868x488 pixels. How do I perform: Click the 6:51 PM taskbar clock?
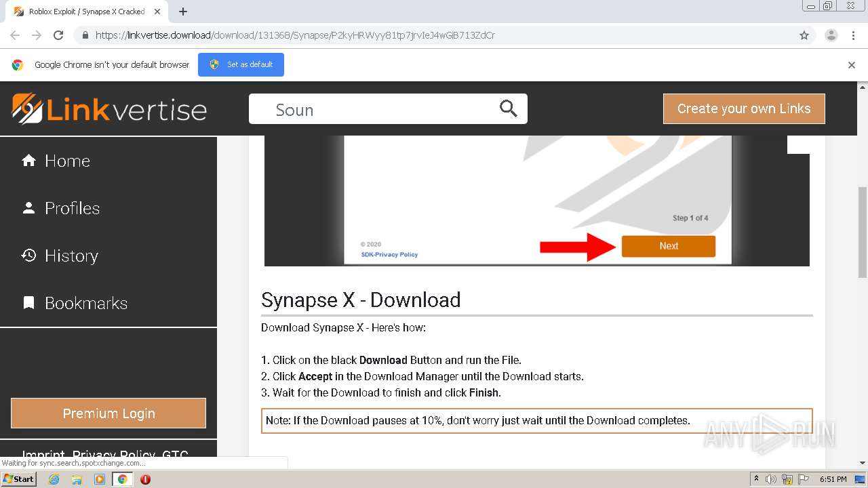[833, 479]
